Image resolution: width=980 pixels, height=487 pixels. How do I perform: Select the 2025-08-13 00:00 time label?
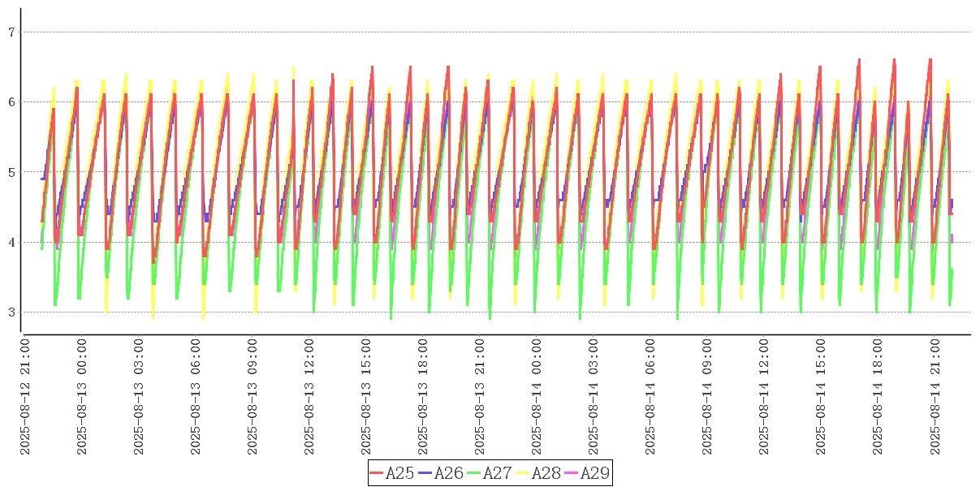[x=82, y=397]
